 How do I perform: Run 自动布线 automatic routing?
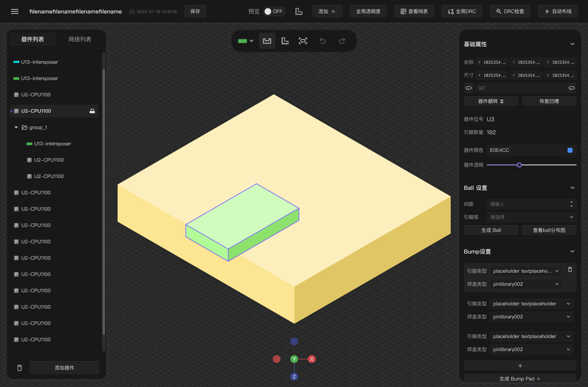[x=558, y=11]
